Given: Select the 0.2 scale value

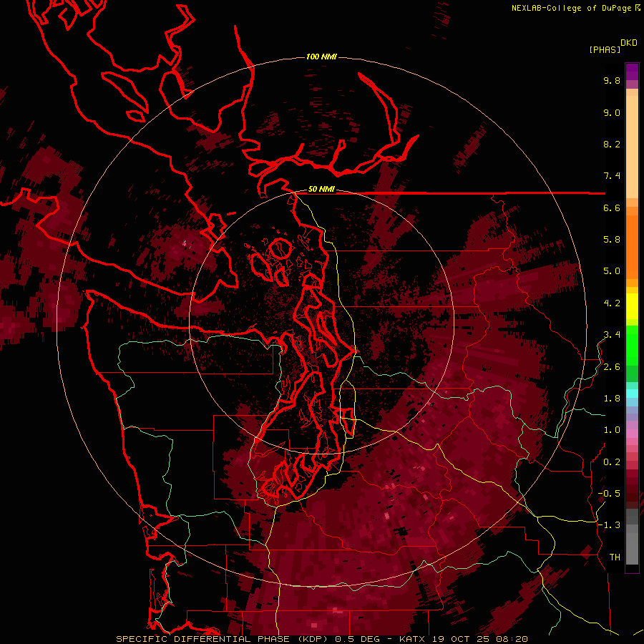Looking at the screenshot, I should click(612, 462).
